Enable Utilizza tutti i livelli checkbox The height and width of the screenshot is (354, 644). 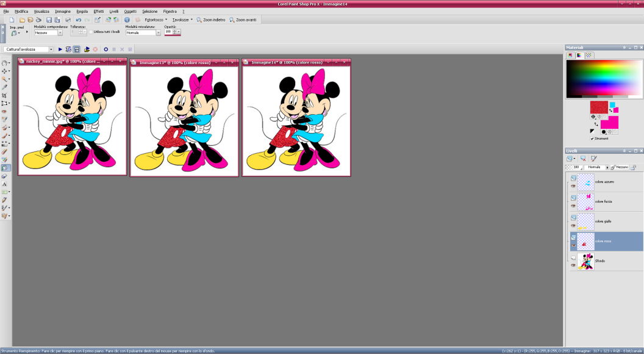click(x=91, y=32)
